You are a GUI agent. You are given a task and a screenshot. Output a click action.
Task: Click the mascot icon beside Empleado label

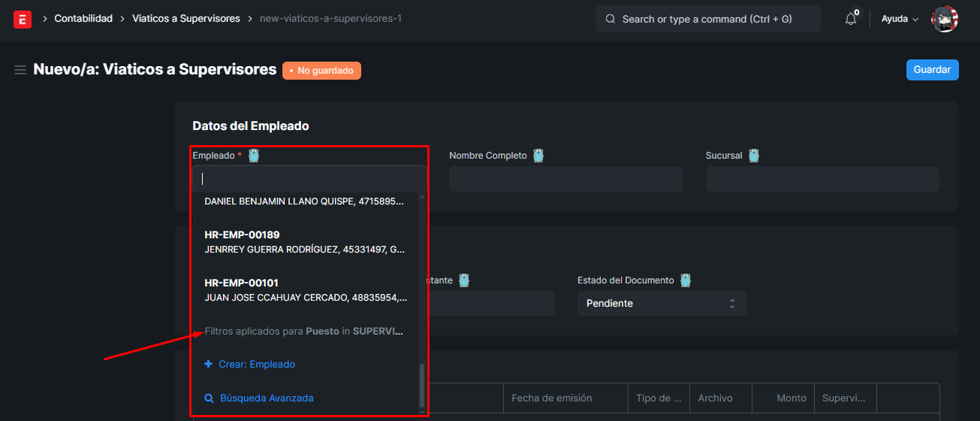click(x=254, y=156)
